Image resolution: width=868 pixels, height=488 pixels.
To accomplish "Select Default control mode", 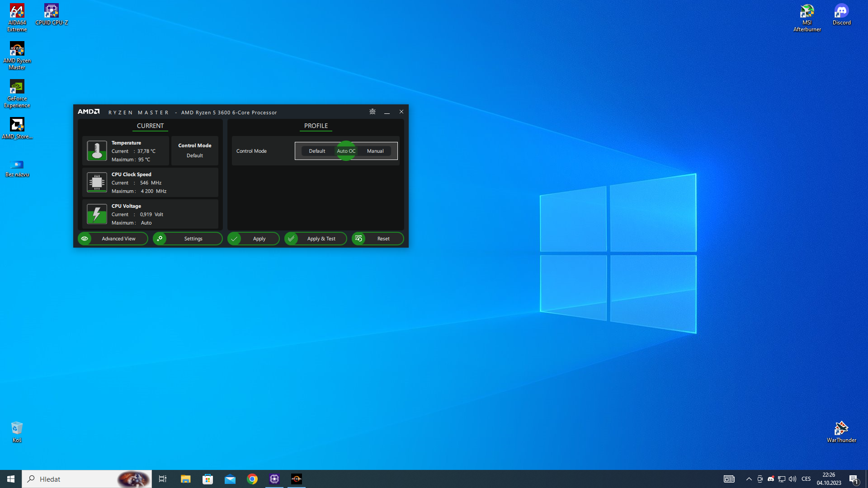I will pos(317,151).
